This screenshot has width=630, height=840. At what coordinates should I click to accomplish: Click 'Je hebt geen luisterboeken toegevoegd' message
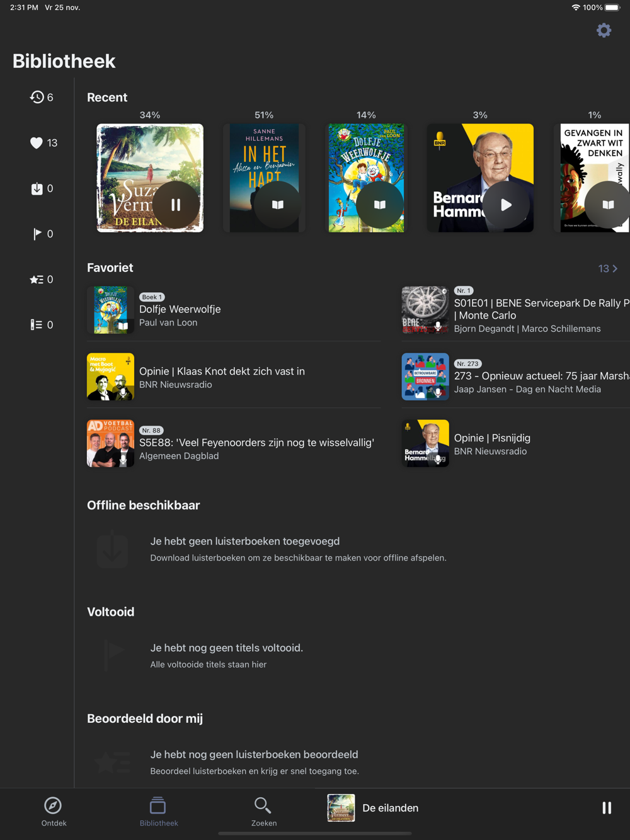(245, 541)
